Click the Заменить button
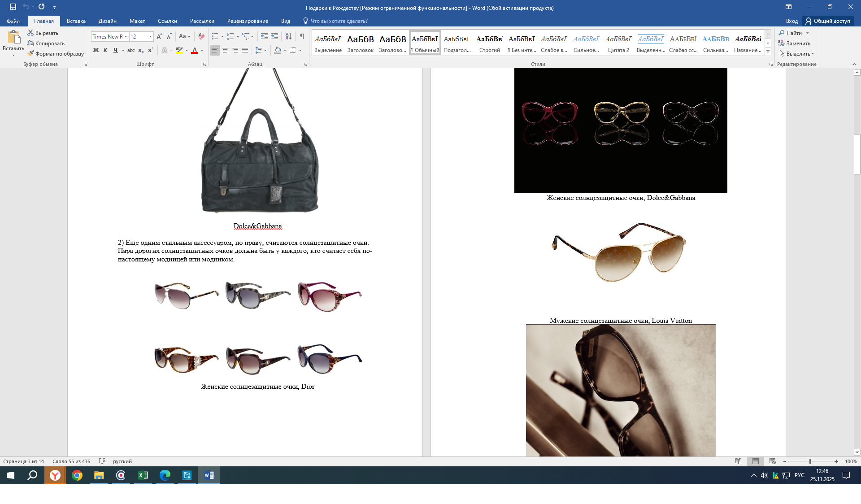This screenshot has height=504, width=861. point(795,43)
